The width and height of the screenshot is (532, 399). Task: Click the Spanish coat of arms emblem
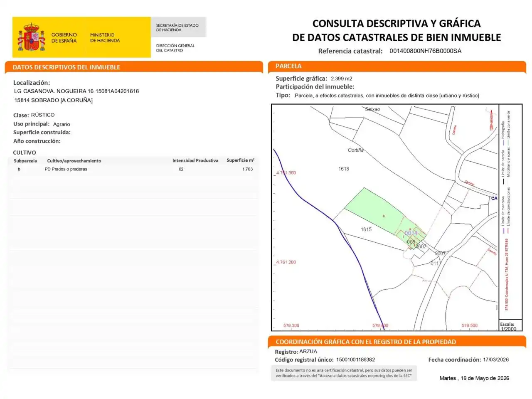(x=31, y=37)
